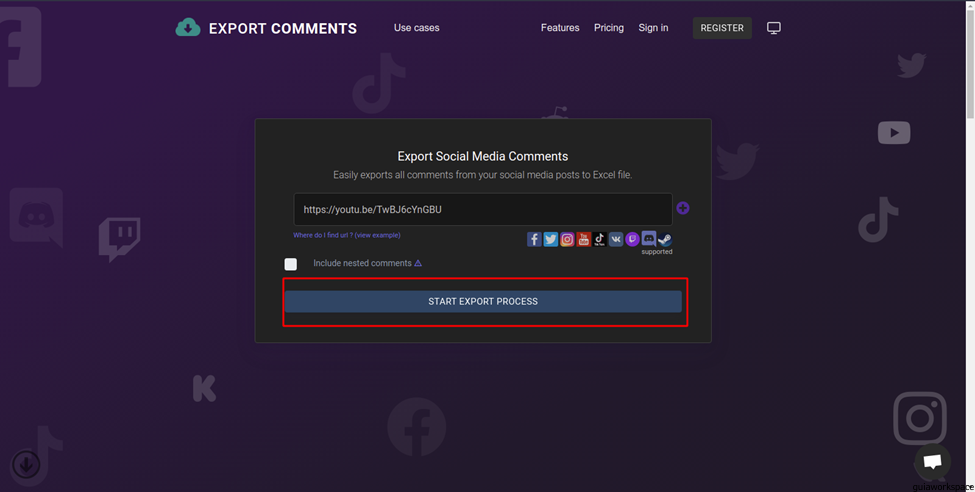Open the 'Where do I find url?' link
Viewport: 975px width, 492px height.
(x=347, y=235)
